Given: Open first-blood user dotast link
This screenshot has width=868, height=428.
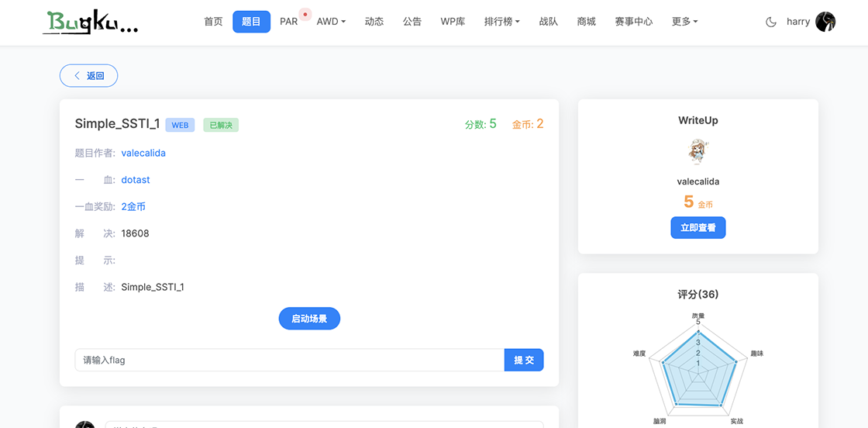Looking at the screenshot, I should [136, 180].
